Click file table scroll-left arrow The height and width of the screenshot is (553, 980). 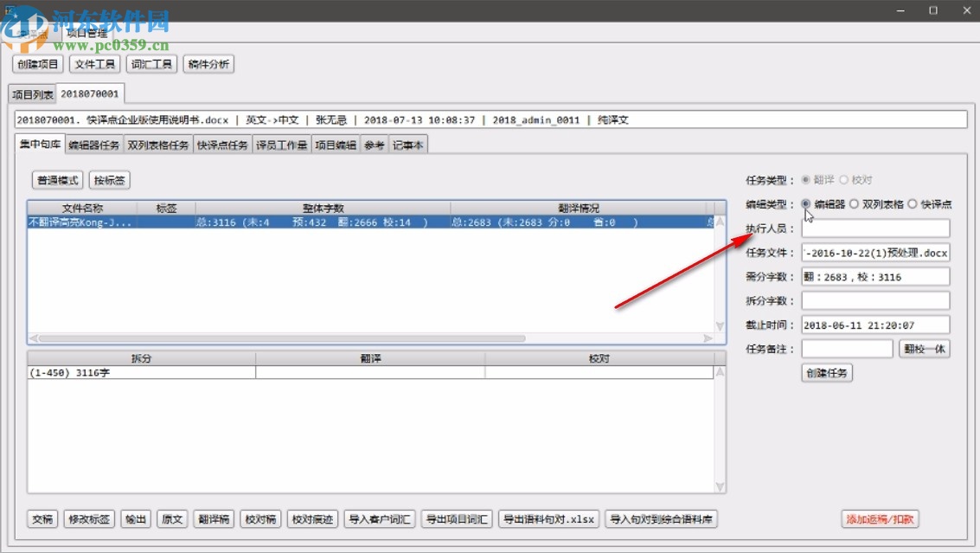tap(33, 338)
